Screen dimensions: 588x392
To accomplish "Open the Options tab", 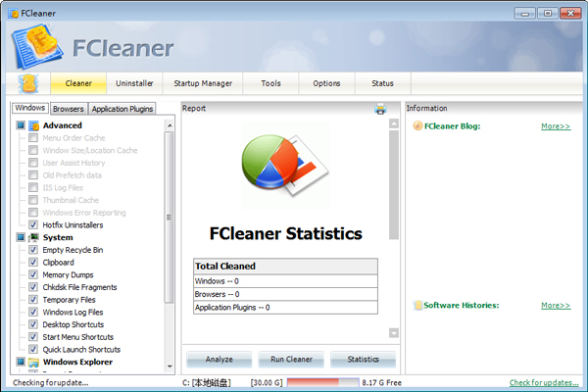I will pos(326,83).
